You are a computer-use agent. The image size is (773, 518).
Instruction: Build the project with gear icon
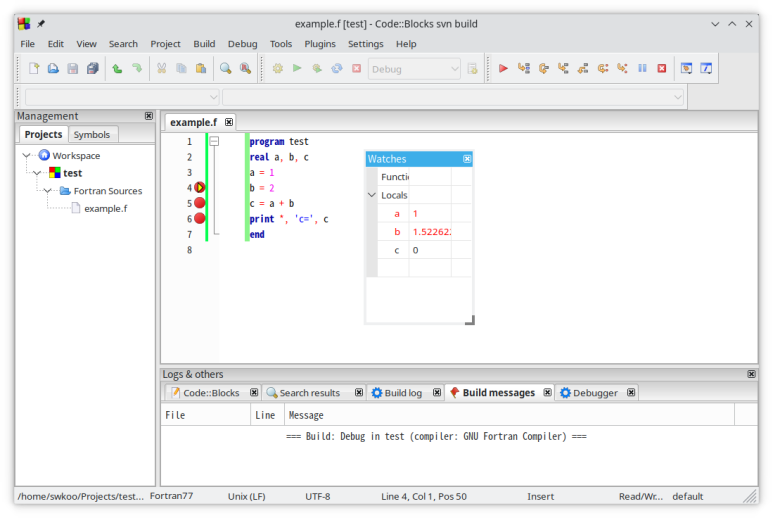point(278,69)
